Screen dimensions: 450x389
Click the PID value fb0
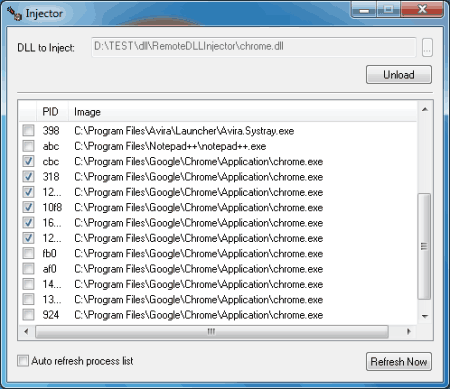pyautogui.click(x=49, y=253)
